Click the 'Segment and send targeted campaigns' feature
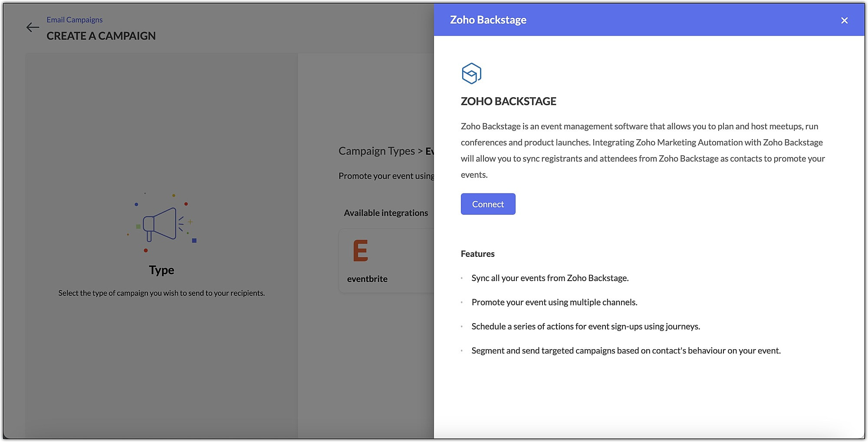The height and width of the screenshot is (442, 868). (626, 350)
